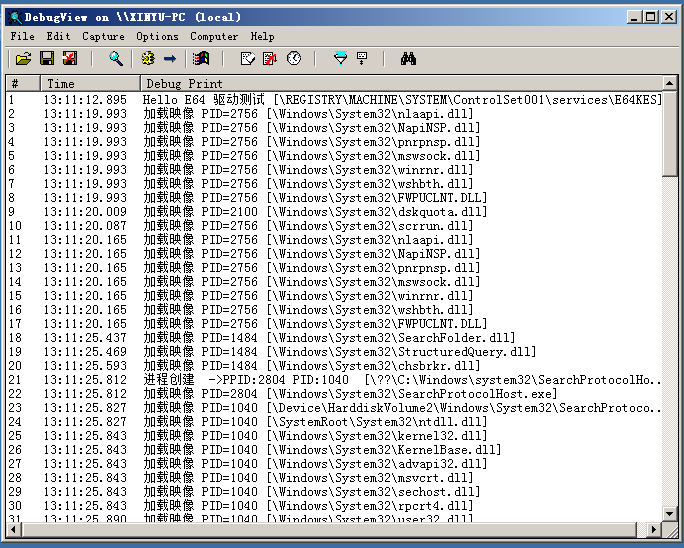Select row 3 NapiNSP.dll entry

click(x=334, y=127)
